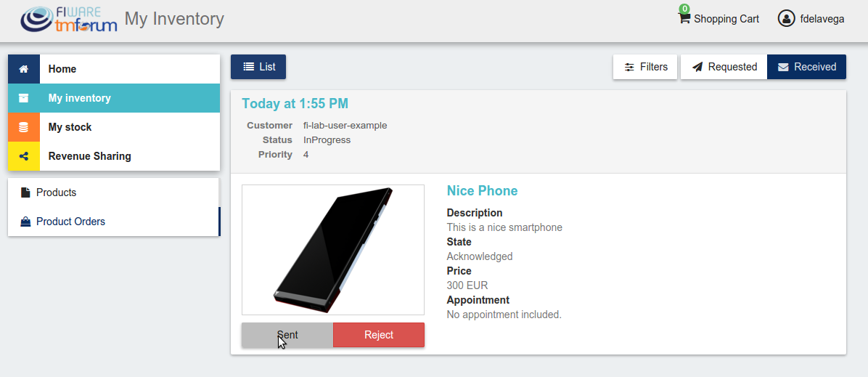The image size is (868, 377).
Task: Open the shopping cart icon
Action: 684,17
